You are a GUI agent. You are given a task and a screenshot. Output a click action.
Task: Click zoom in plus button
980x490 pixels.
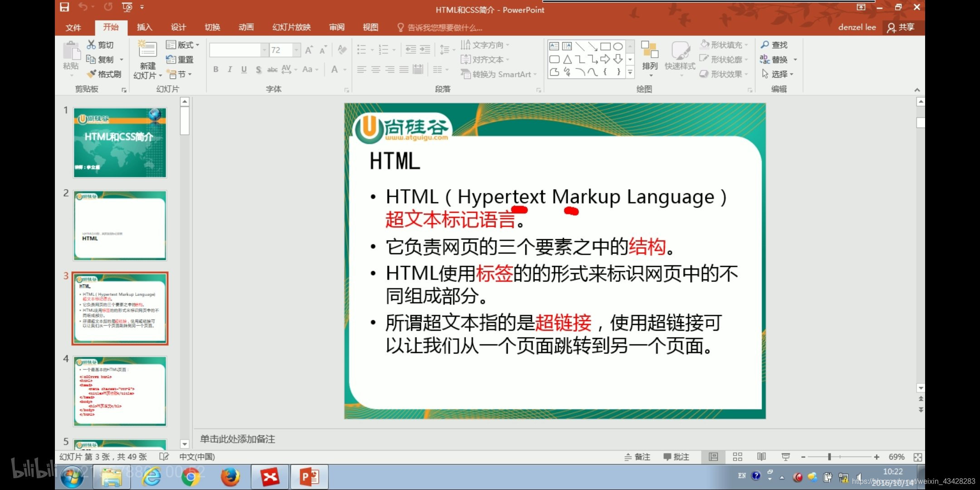[877, 457]
